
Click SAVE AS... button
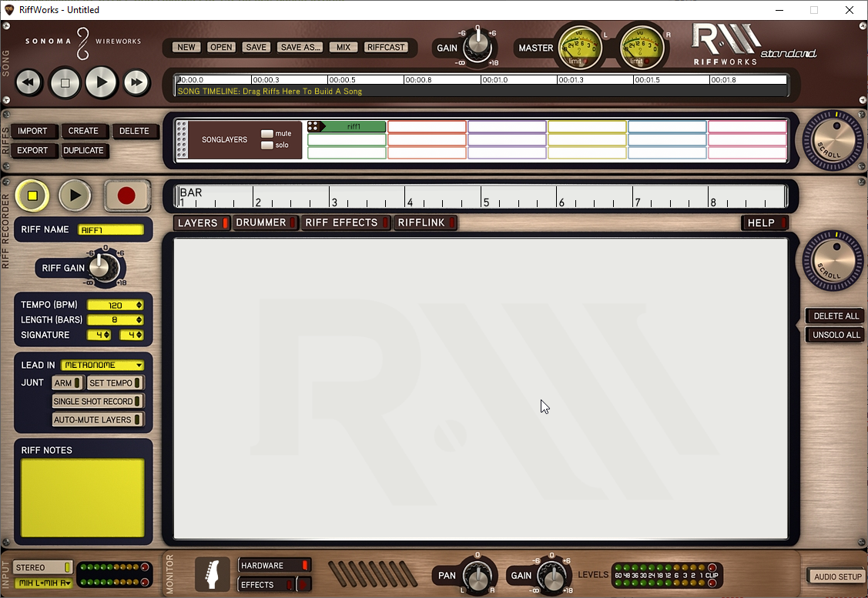(300, 47)
